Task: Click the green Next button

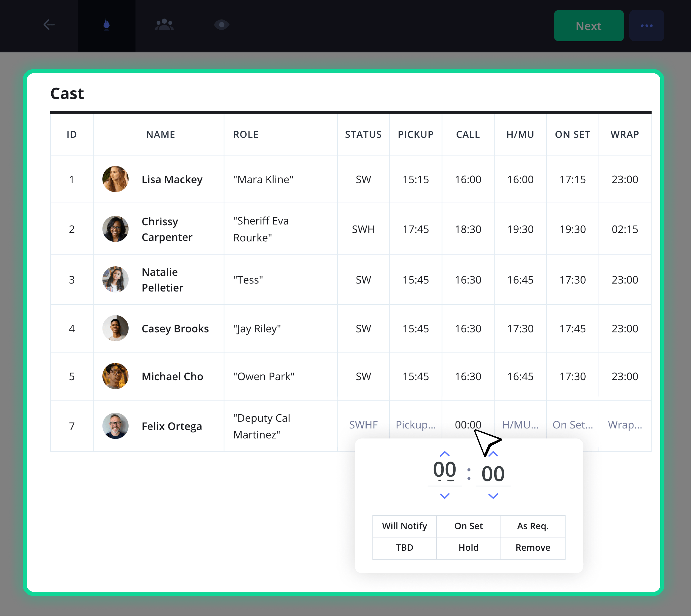Action: pos(589,26)
